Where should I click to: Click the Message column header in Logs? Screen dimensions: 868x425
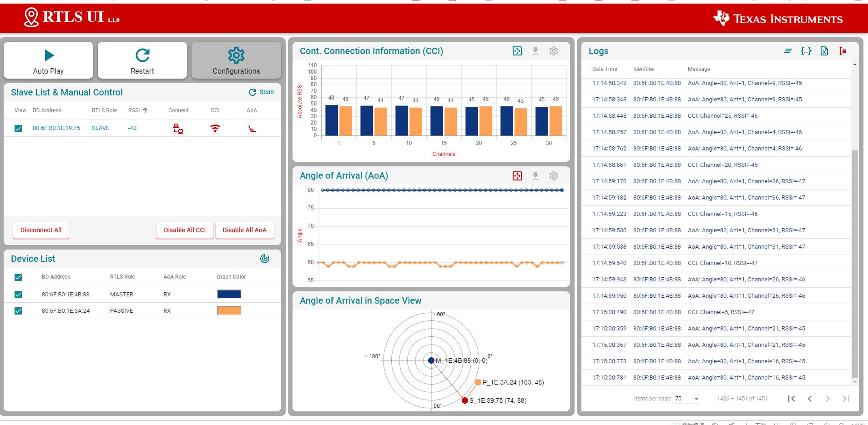[x=699, y=69]
